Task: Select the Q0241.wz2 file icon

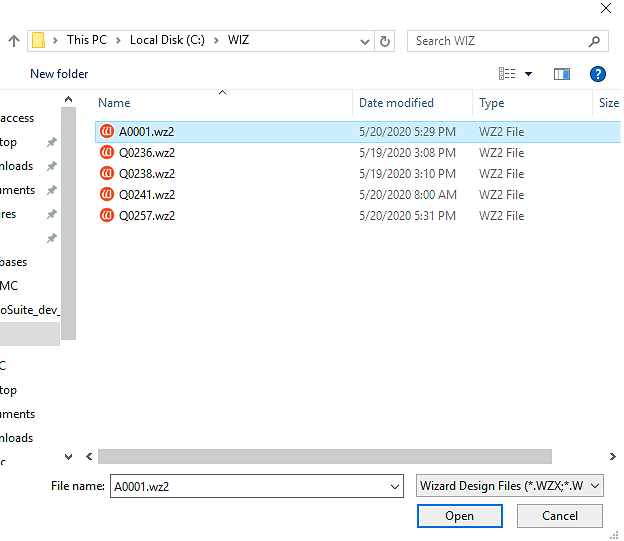Action: point(107,195)
